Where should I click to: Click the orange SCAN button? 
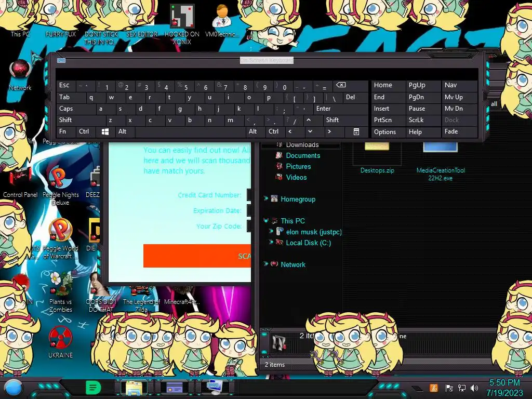pyautogui.click(x=197, y=256)
